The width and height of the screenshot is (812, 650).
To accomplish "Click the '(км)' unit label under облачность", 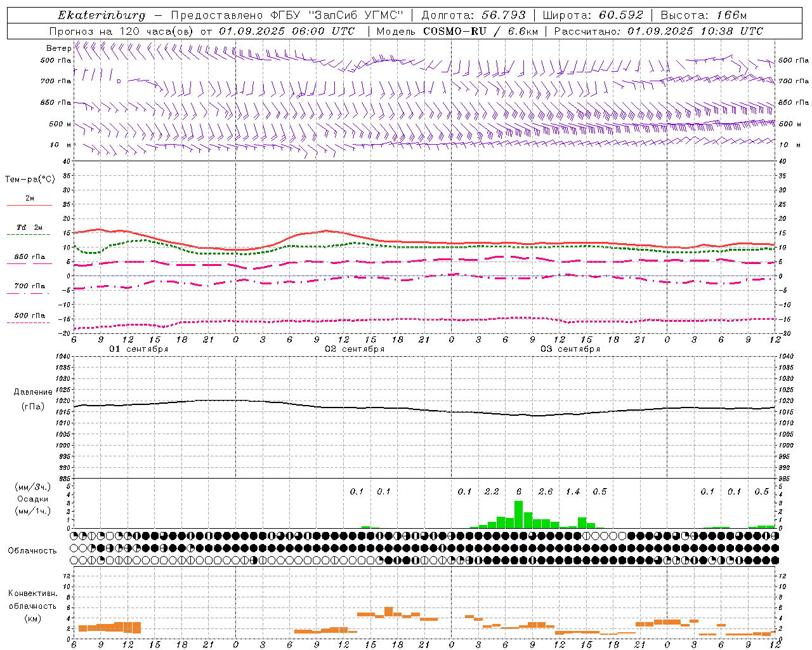I will (33, 618).
